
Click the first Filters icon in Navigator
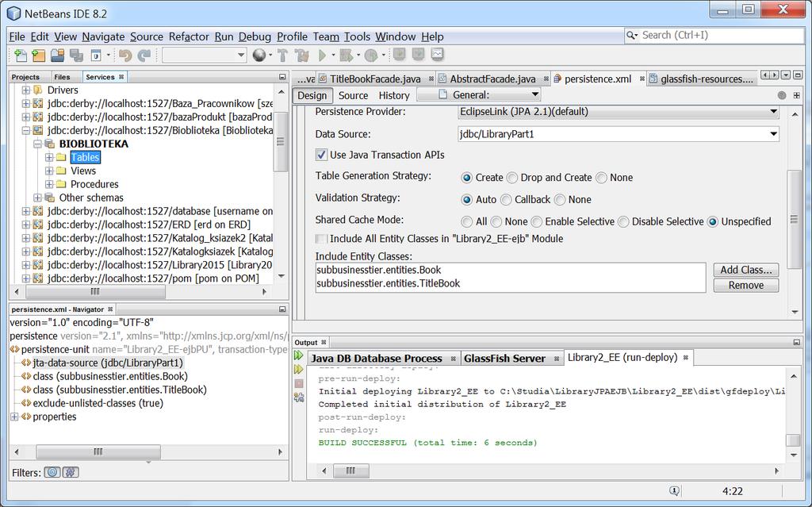52,472
